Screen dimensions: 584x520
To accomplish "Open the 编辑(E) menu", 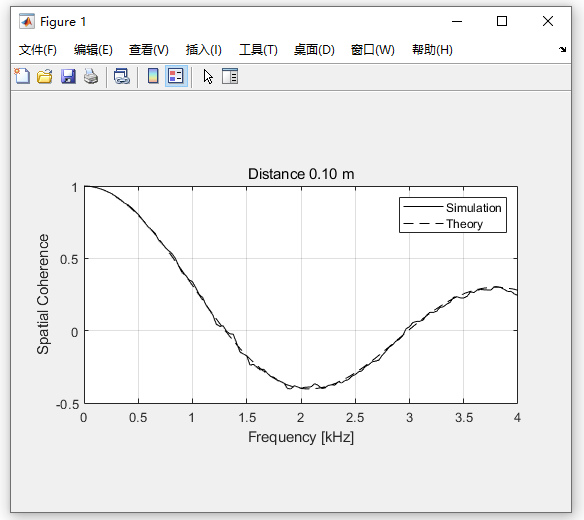I will click(93, 50).
